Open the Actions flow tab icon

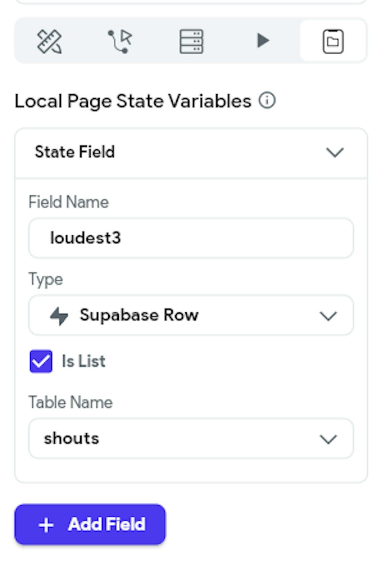pyautogui.click(x=120, y=41)
